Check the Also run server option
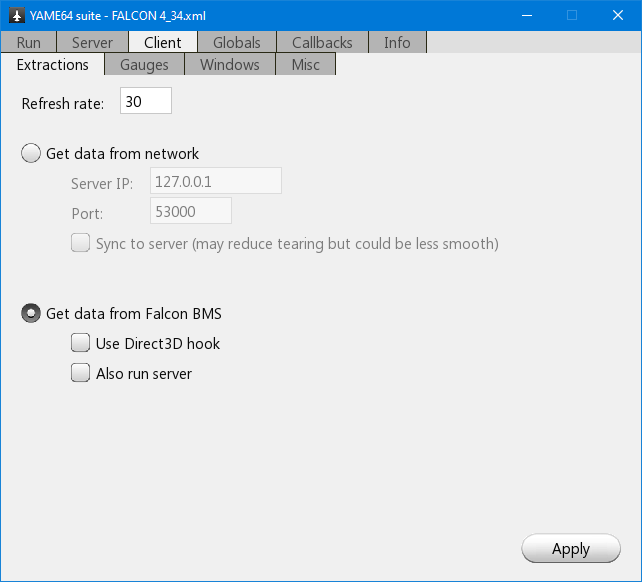The height and width of the screenshot is (582, 642). click(x=80, y=373)
